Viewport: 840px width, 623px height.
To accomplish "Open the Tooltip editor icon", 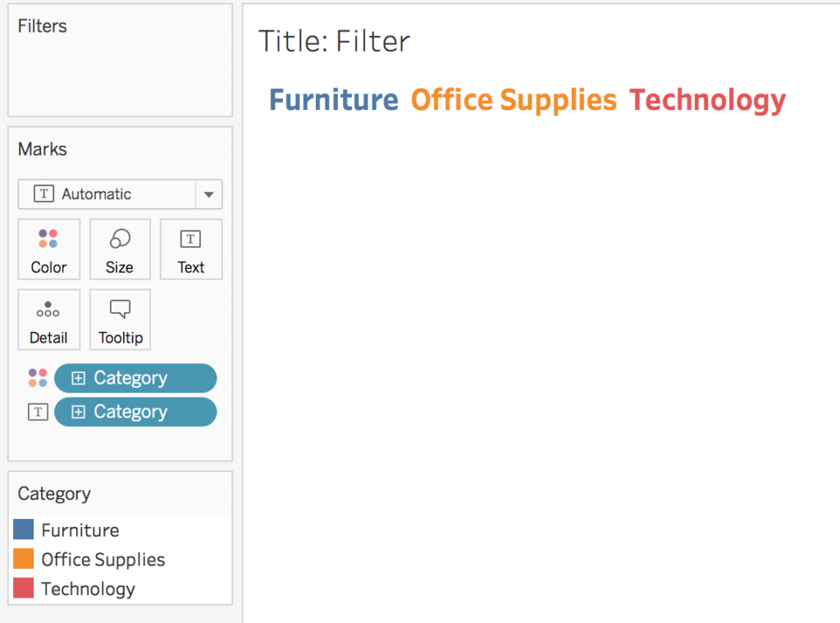I will [120, 319].
